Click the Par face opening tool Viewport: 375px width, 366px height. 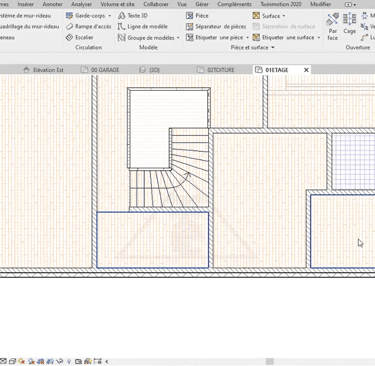coord(332,27)
